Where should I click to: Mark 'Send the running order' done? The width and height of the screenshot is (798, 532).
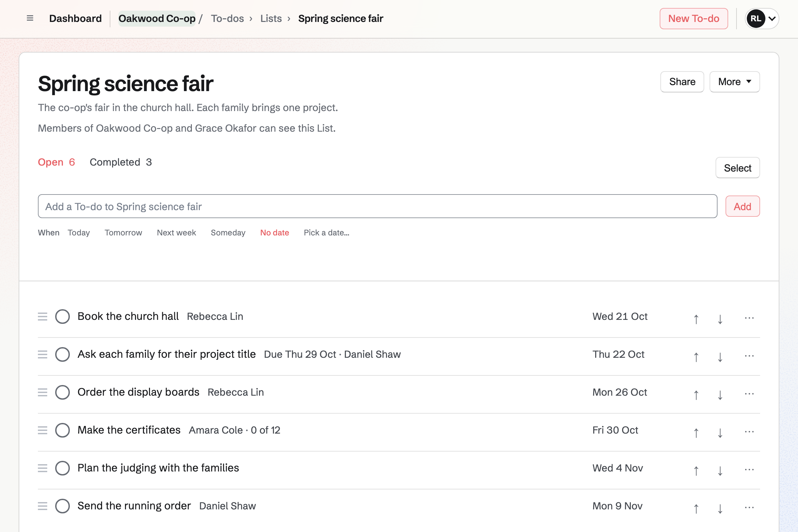click(x=63, y=506)
